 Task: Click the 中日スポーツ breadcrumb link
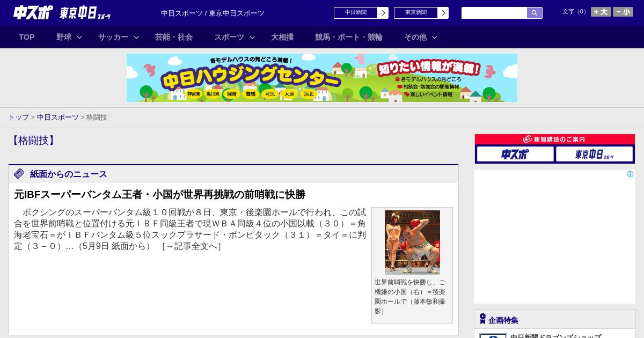[x=58, y=117]
